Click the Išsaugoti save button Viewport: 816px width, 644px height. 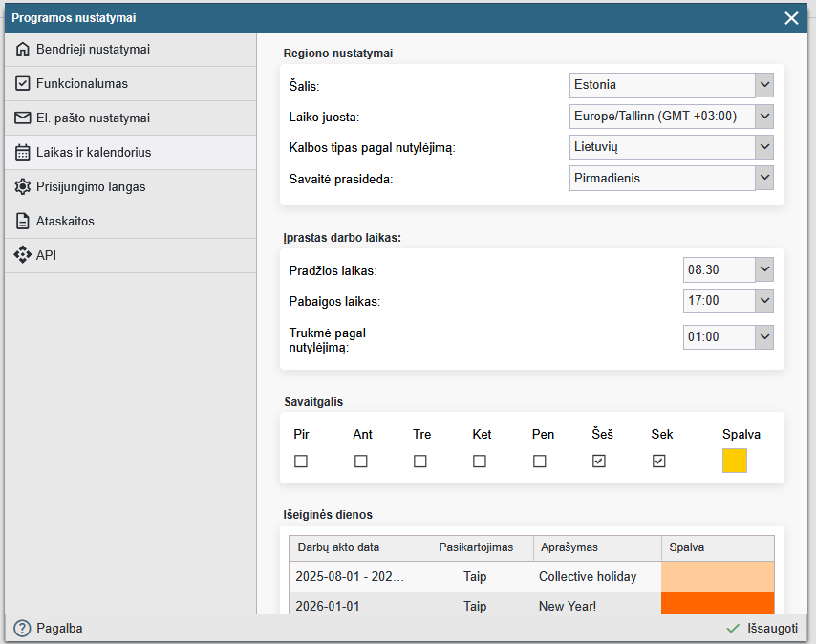pyautogui.click(x=762, y=629)
